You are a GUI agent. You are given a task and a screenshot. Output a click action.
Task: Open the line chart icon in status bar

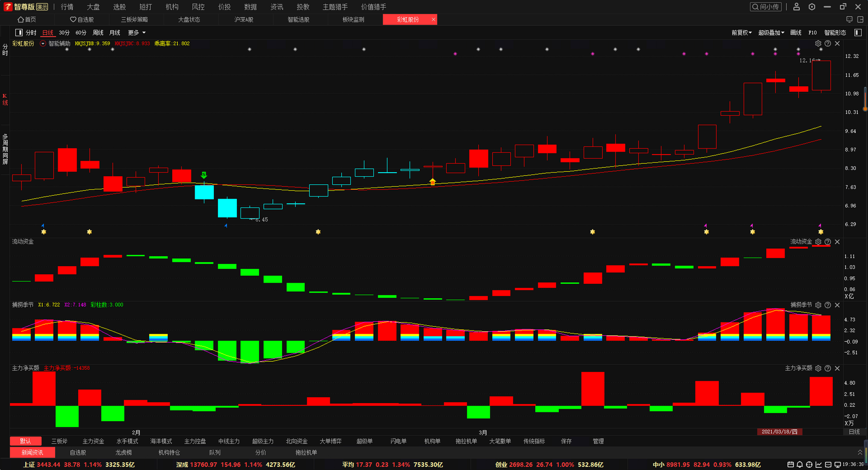point(818,464)
